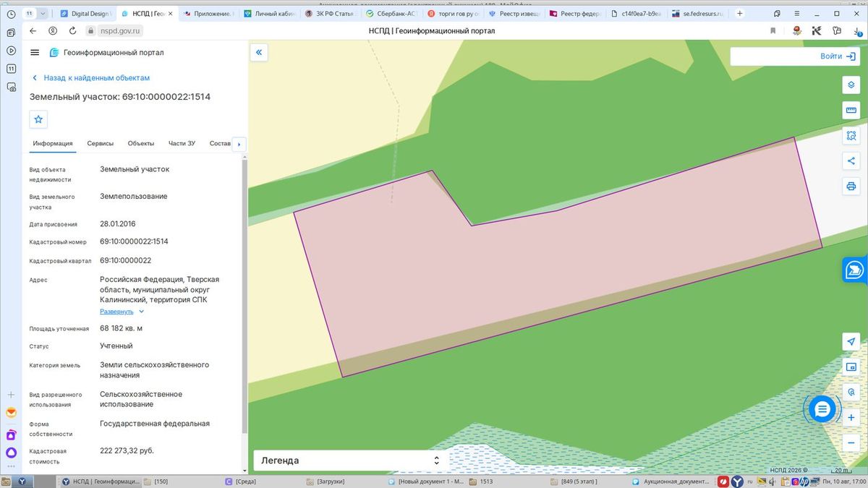Screen dimensions: 868x488
Task: Go back in browser history
Action: point(33,30)
